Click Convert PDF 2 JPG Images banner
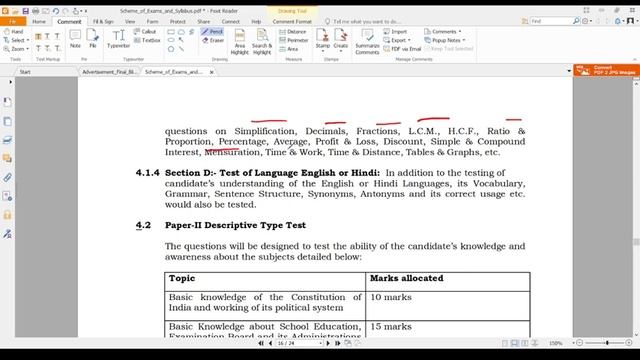This screenshot has height=360, width=640. tap(607, 70)
